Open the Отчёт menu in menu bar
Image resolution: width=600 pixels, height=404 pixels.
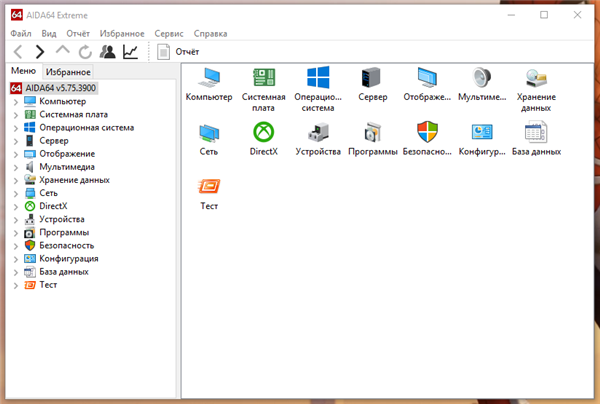click(x=78, y=34)
